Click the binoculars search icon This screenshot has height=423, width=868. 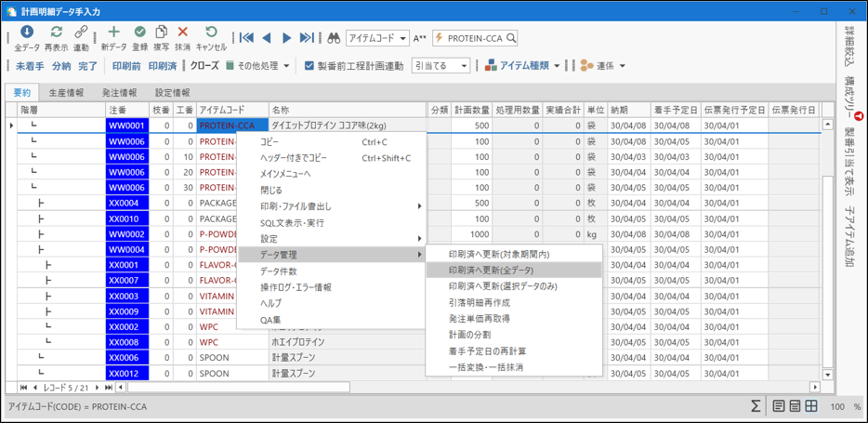(x=333, y=38)
